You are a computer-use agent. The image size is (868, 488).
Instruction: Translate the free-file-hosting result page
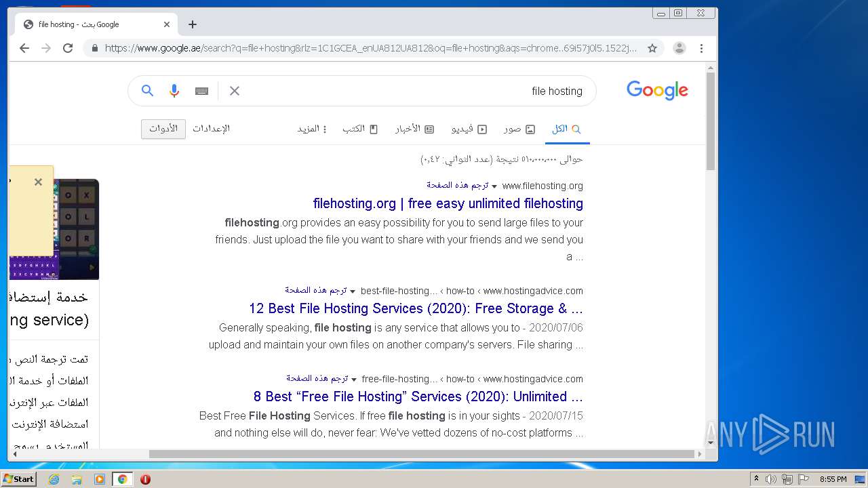(317, 378)
